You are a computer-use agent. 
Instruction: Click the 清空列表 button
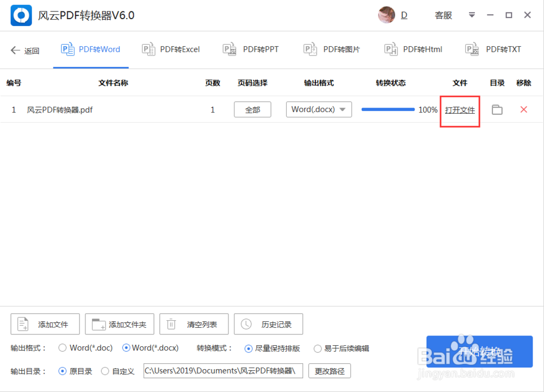(194, 324)
